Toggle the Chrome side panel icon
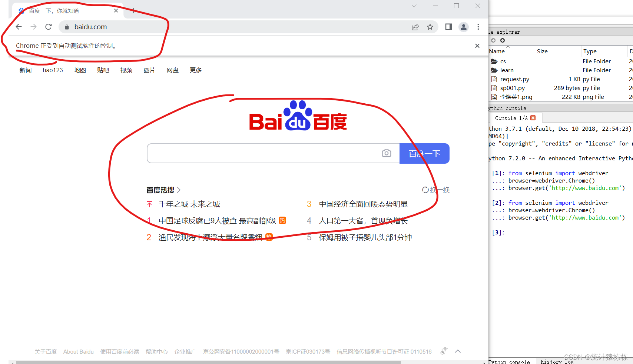 tap(448, 27)
